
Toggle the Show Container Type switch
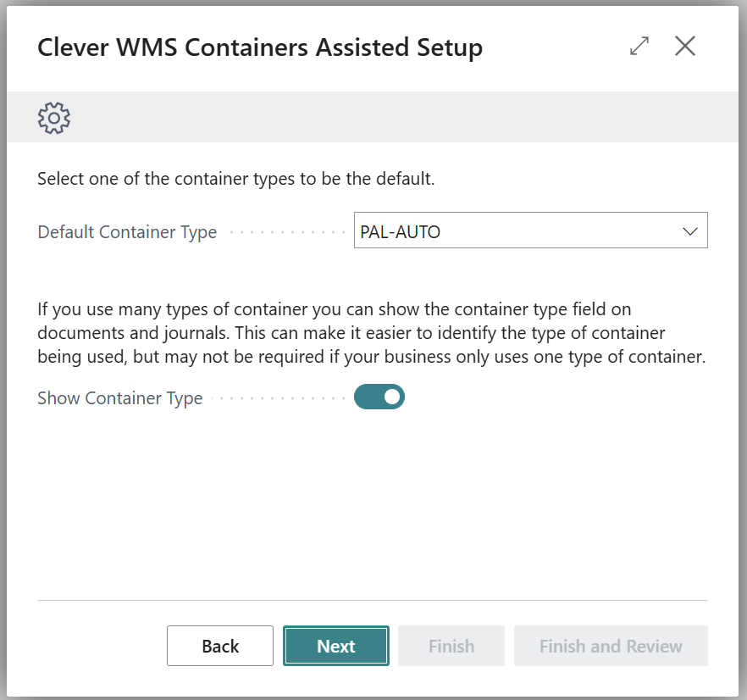(379, 397)
